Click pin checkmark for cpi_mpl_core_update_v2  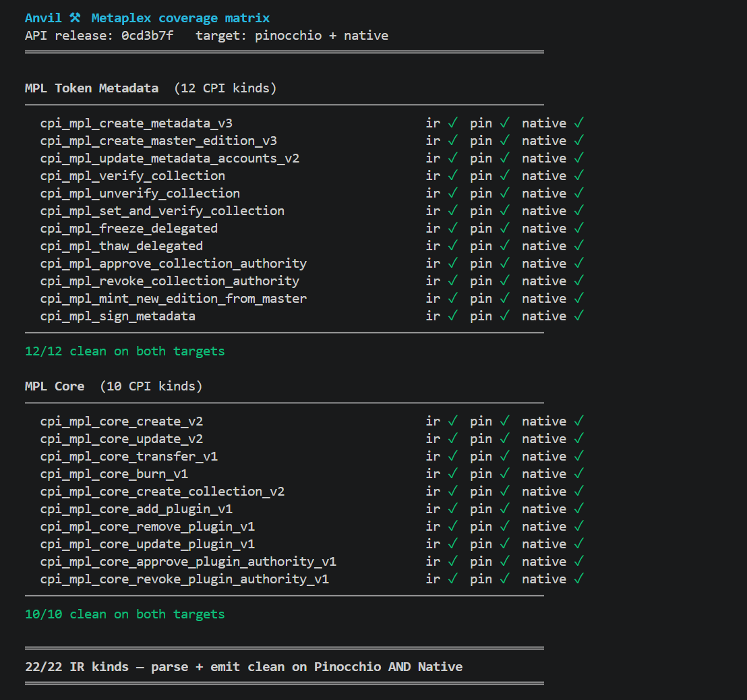pos(505,439)
